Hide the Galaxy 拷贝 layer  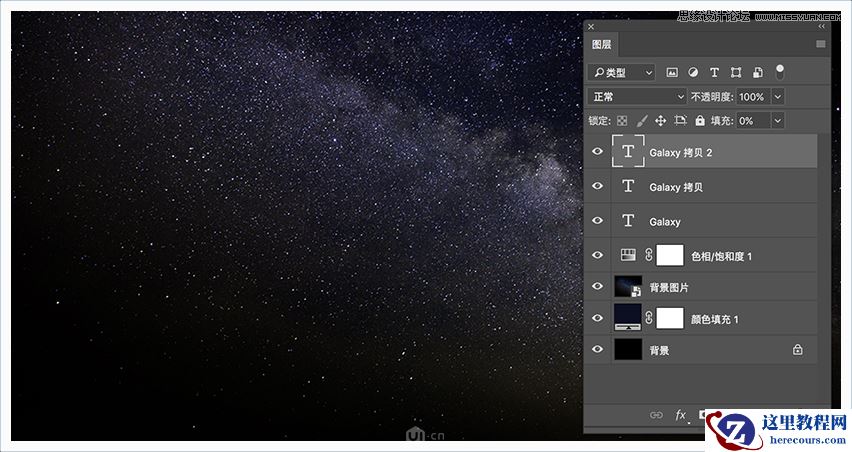tap(597, 186)
